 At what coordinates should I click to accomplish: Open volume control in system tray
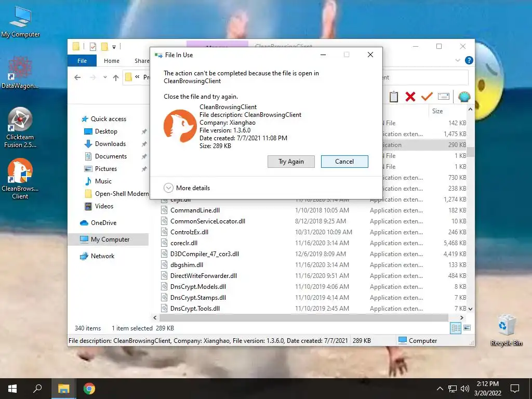point(465,389)
